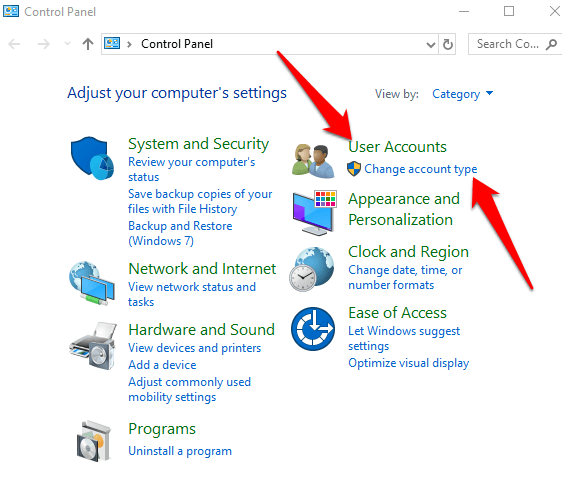Minimize the Control Panel window

point(464,11)
